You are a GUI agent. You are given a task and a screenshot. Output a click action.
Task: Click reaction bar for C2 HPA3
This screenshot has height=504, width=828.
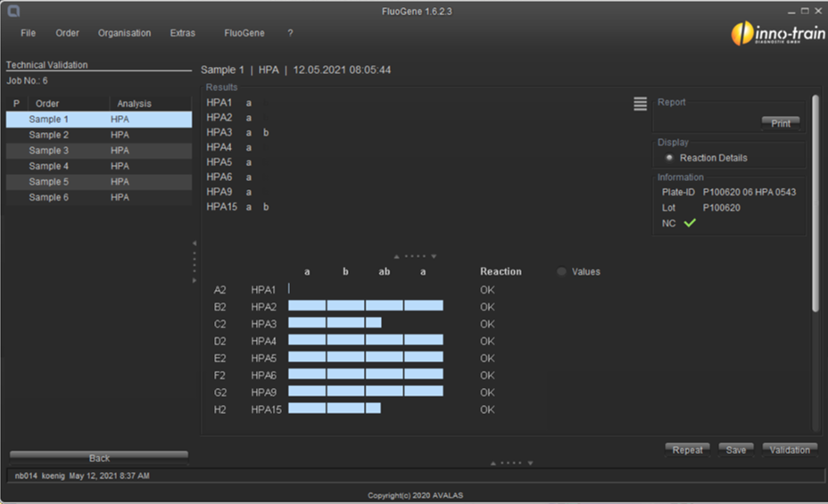click(x=335, y=322)
